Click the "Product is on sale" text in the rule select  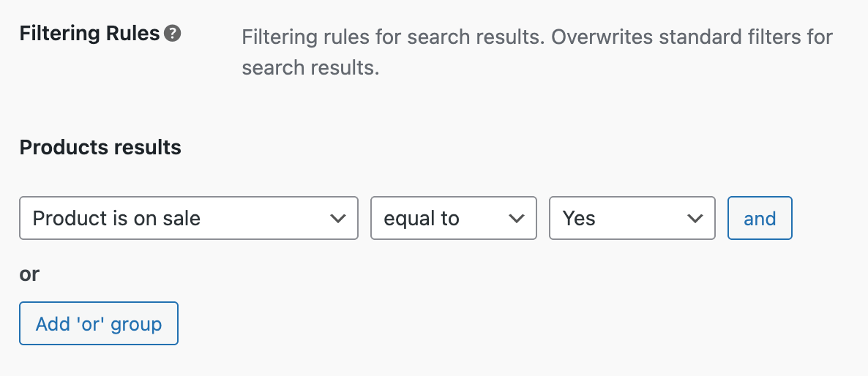tap(116, 218)
